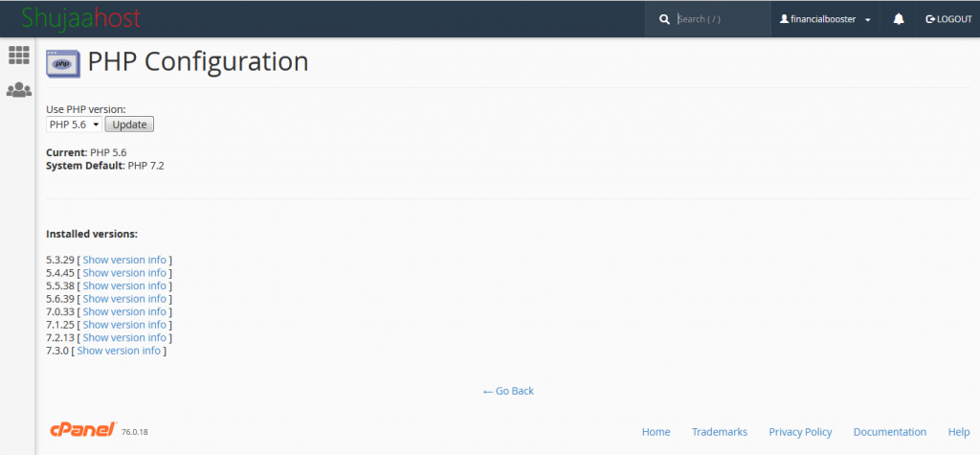Show version info for PHP 5.5.38
This screenshot has height=455, width=980.
pos(124,286)
